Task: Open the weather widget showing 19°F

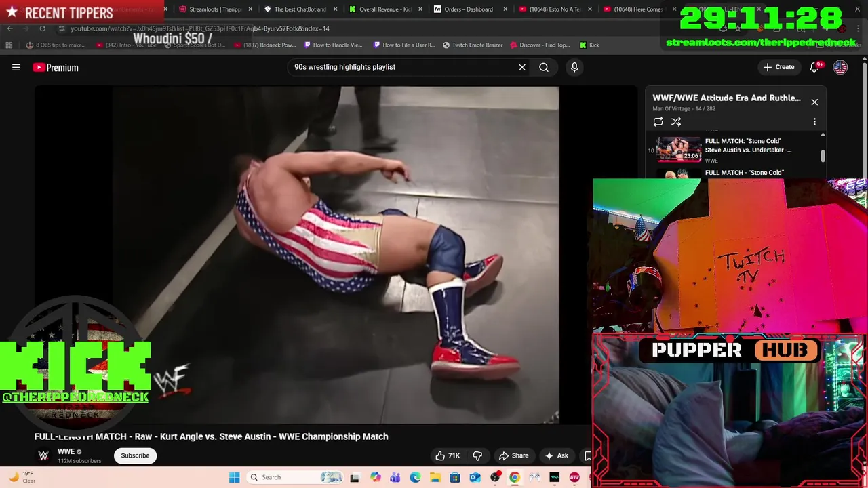Action: click(22, 477)
